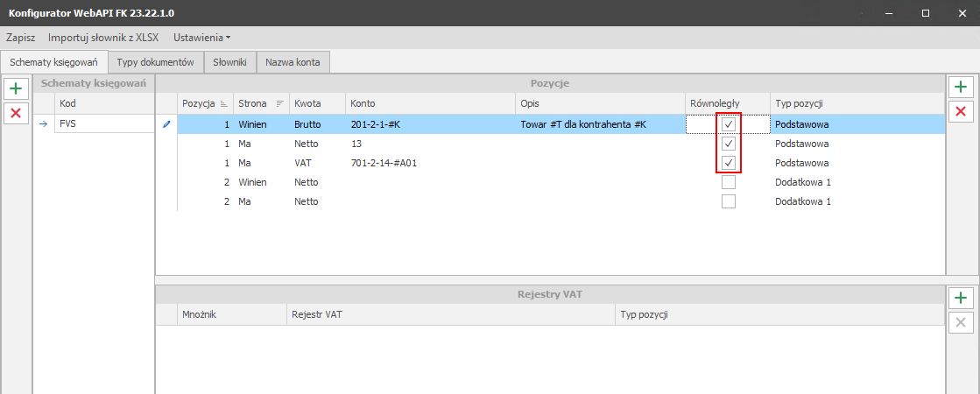
Task: Open the Słowniki tab
Action: pyautogui.click(x=229, y=62)
